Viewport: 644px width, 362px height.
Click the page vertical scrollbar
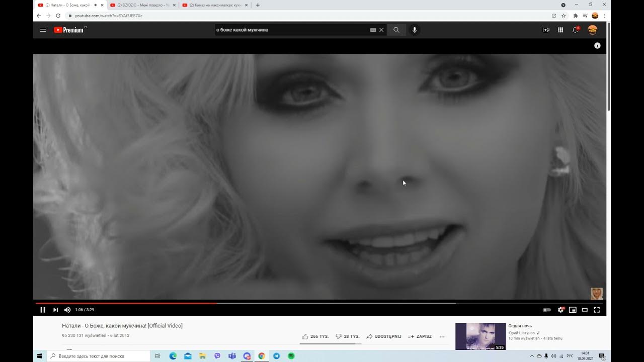coord(609,66)
